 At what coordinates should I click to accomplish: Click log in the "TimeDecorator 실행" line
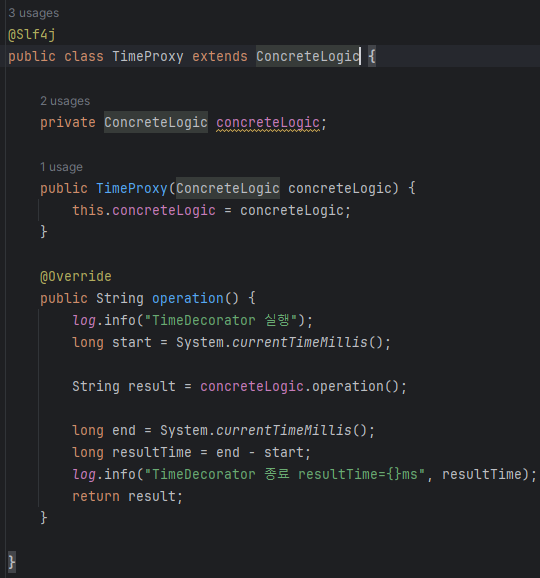84,320
